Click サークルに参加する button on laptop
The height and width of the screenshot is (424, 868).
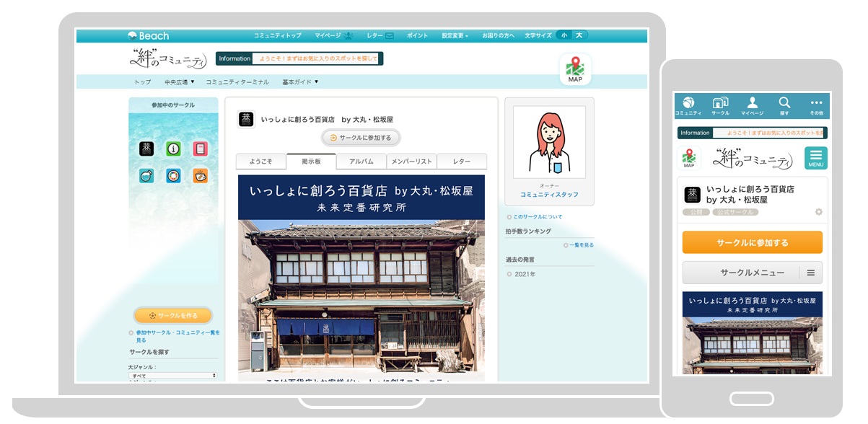[361, 138]
